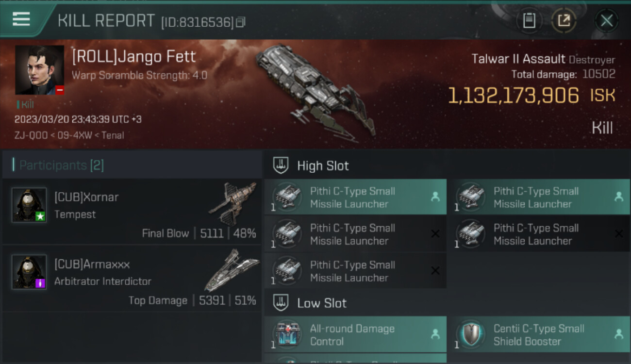Open the hamburger menu
The image size is (631, 364).
click(x=21, y=19)
